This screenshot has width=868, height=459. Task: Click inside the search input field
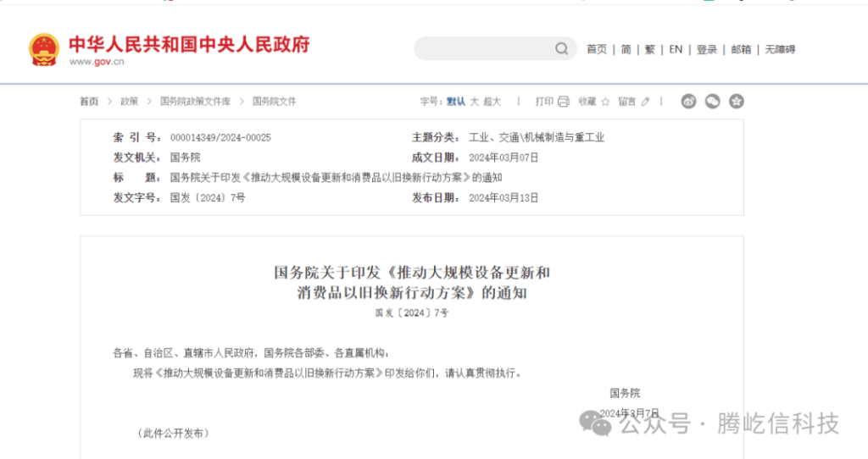483,49
